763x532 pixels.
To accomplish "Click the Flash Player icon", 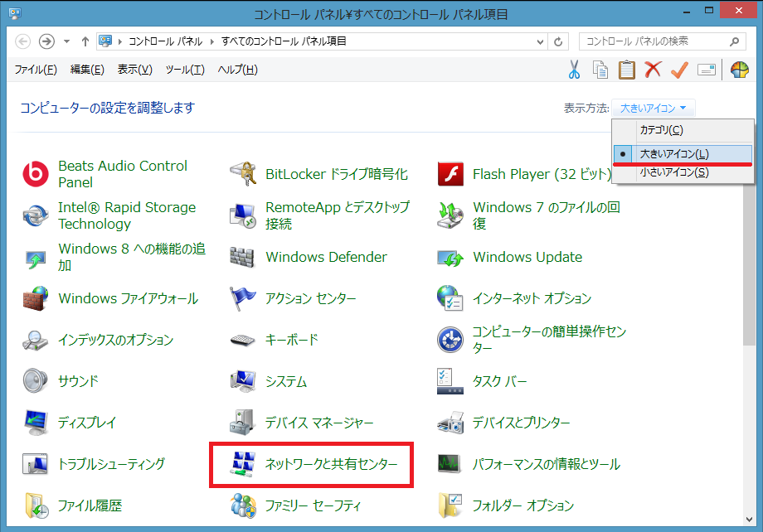I will click(x=450, y=174).
